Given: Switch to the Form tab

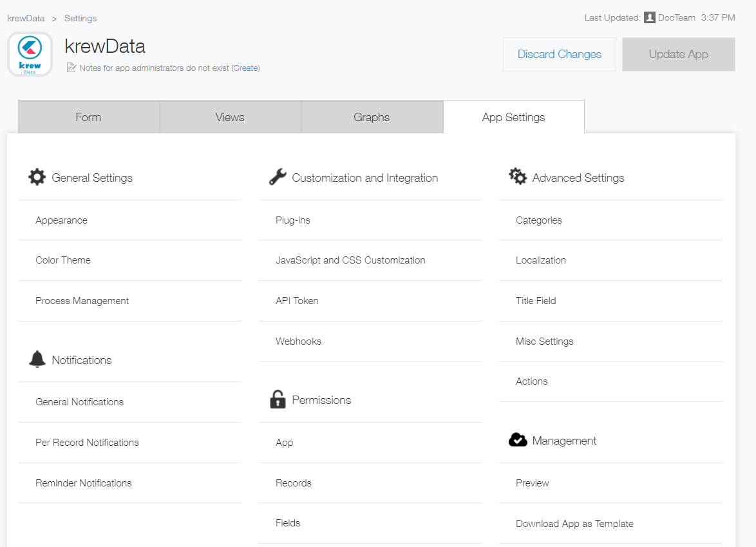Looking at the screenshot, I should click(88, 117).
